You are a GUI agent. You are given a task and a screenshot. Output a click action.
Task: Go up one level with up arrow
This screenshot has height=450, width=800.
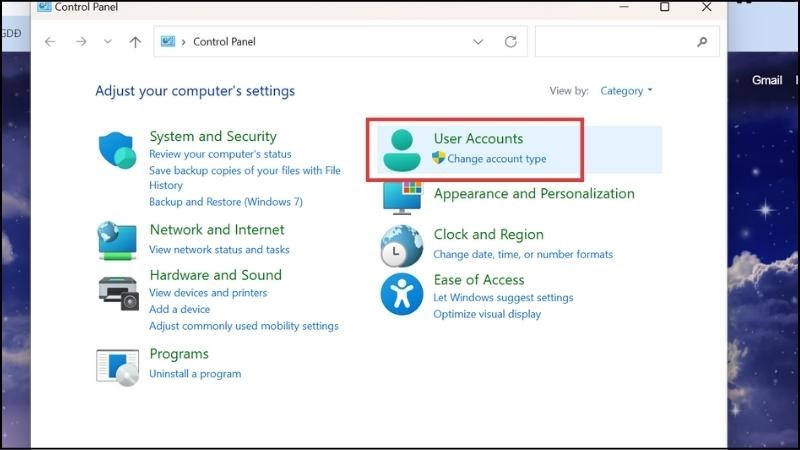tap(135, 42)
